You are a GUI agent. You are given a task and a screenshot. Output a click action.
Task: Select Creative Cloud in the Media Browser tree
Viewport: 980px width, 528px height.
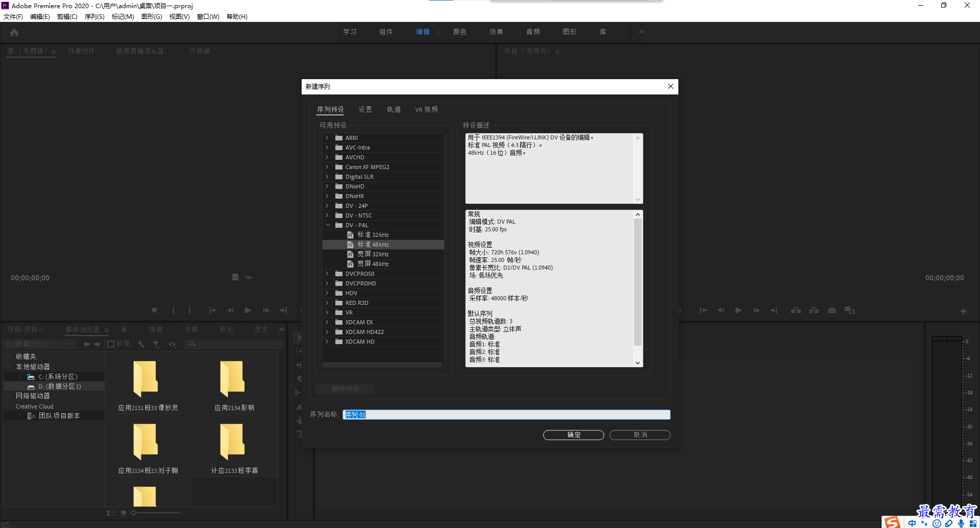tap(34, 406)
